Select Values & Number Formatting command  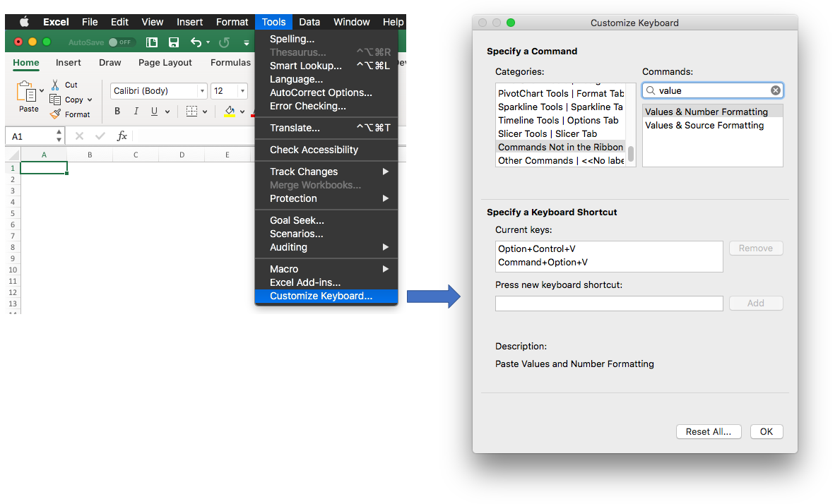[x=713, y=112]
